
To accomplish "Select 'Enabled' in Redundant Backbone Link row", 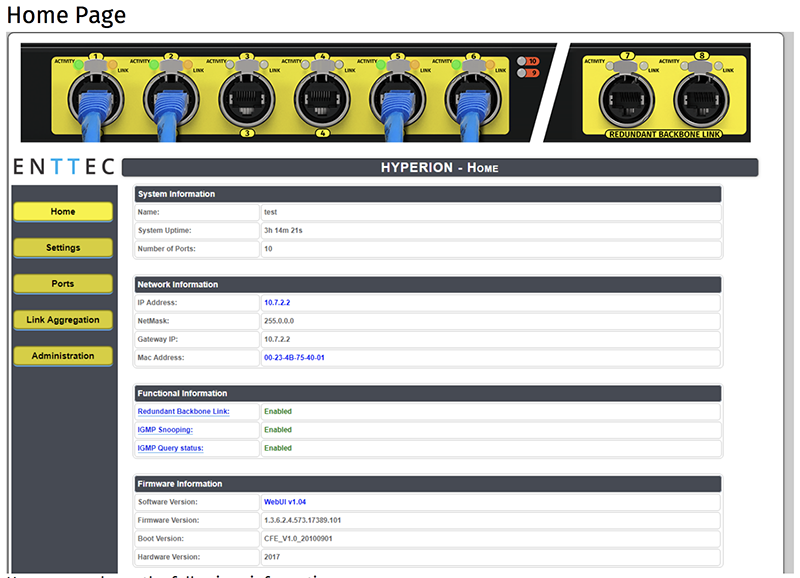I will point(278,412).
